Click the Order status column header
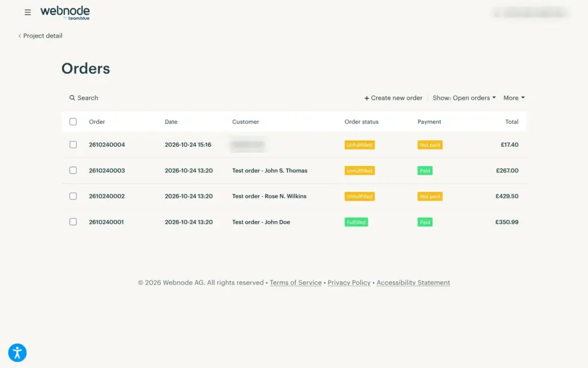 362,122
